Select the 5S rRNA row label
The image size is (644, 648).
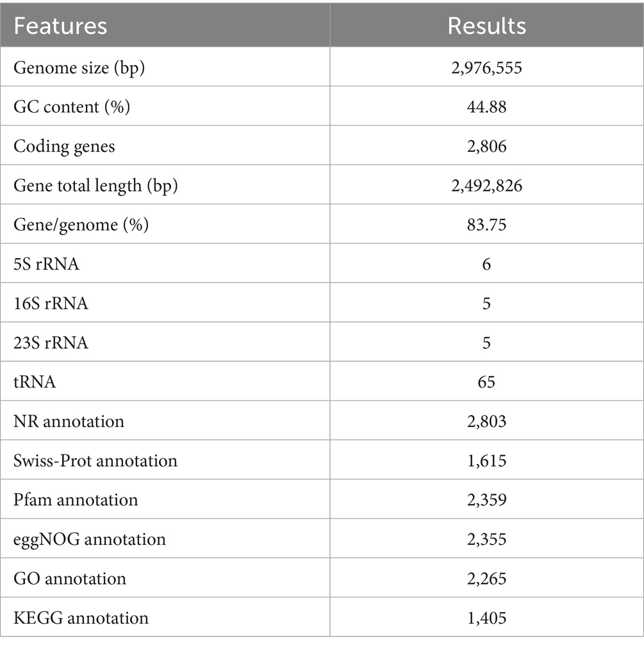pyautogui.click(x=47, y=264)
